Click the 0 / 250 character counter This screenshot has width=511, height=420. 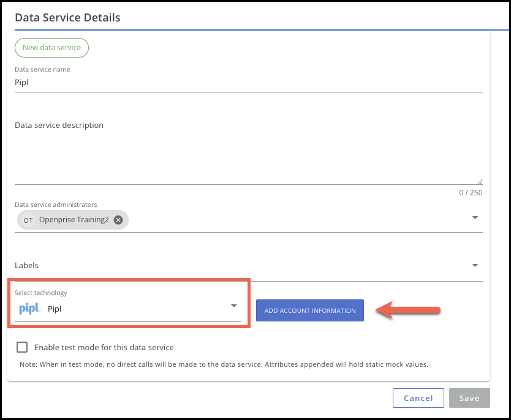(x=471, y=193)
